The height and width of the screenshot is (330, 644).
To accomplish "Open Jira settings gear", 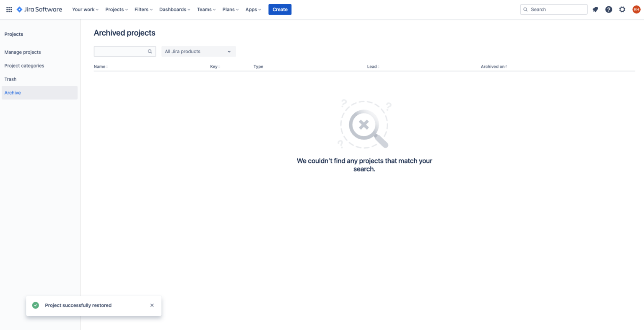I will coord(622,9).
